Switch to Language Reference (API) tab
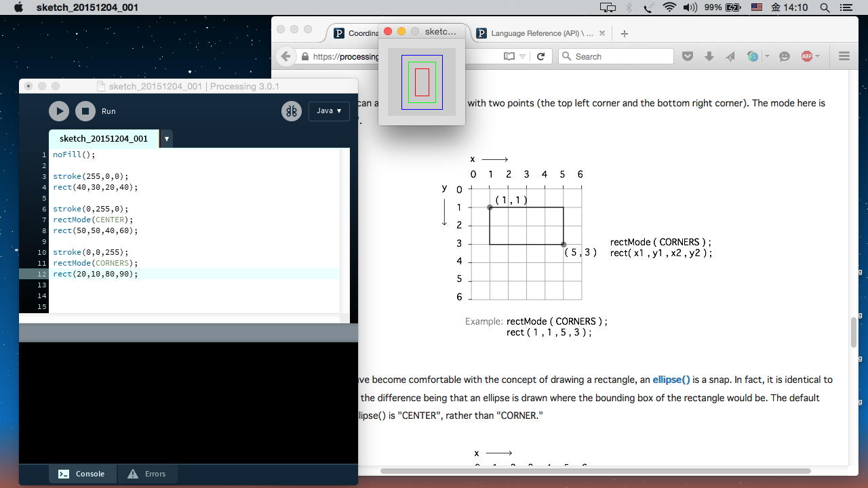868x488 pixels. click(542, 33)
